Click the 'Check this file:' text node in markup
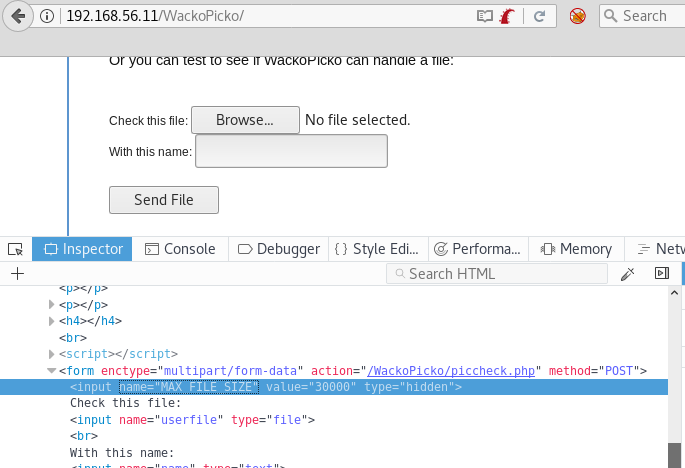This screenshot has height=468, width=685. (x=125, y=403)
